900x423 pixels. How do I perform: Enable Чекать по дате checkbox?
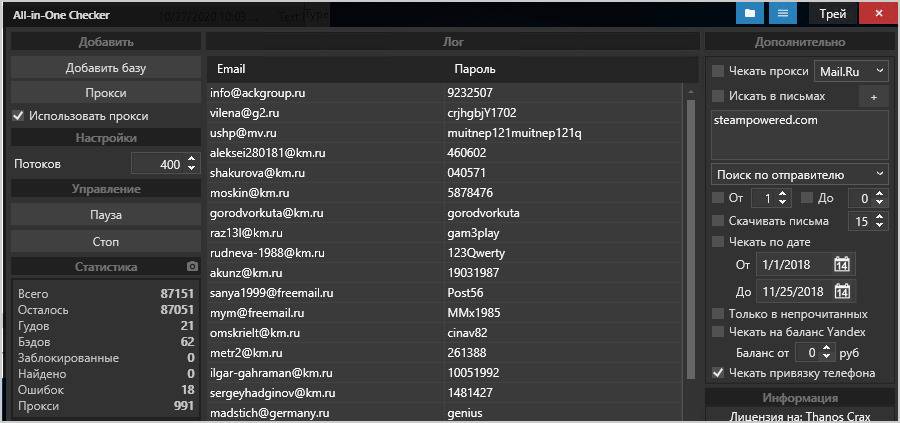[x=717, y=242]
